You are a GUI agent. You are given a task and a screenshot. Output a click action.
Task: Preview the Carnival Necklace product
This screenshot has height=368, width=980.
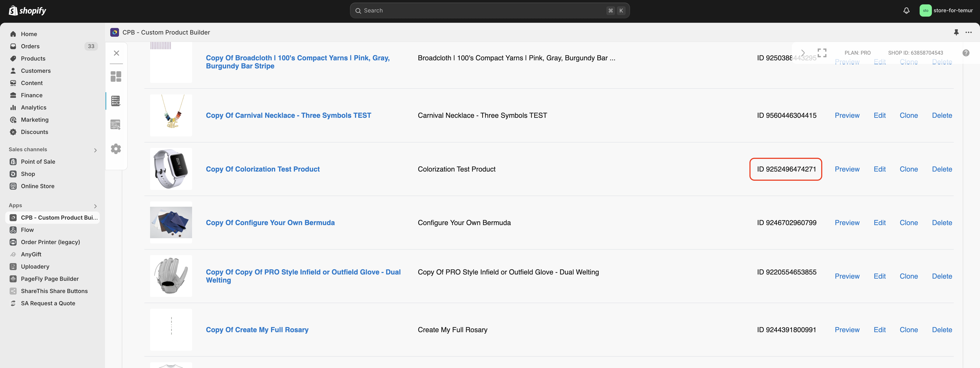[847, 115]
